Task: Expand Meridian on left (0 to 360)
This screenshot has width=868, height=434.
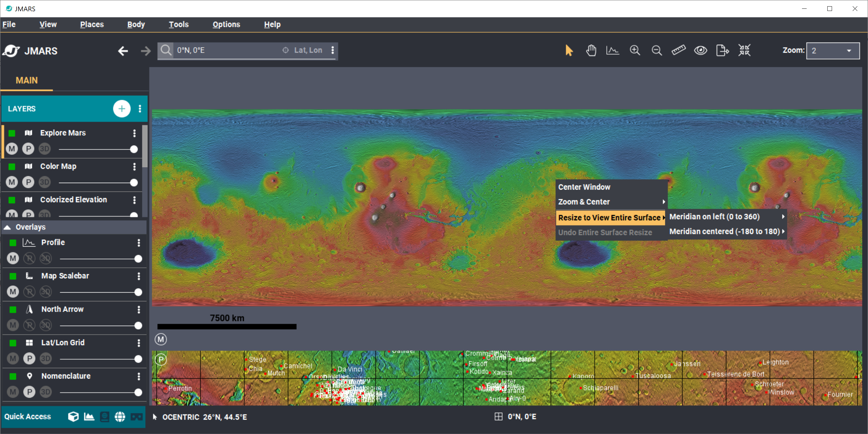Action: [x=727, y=217]
